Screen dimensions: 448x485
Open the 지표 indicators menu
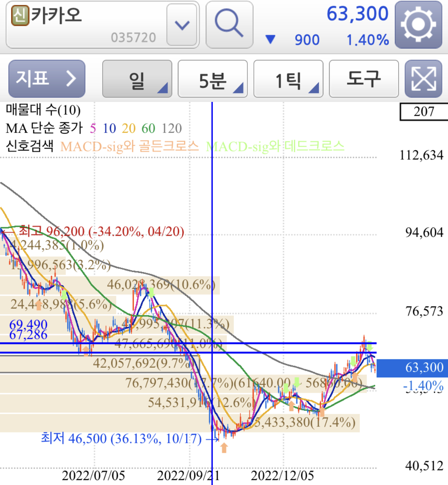[47, 79]
